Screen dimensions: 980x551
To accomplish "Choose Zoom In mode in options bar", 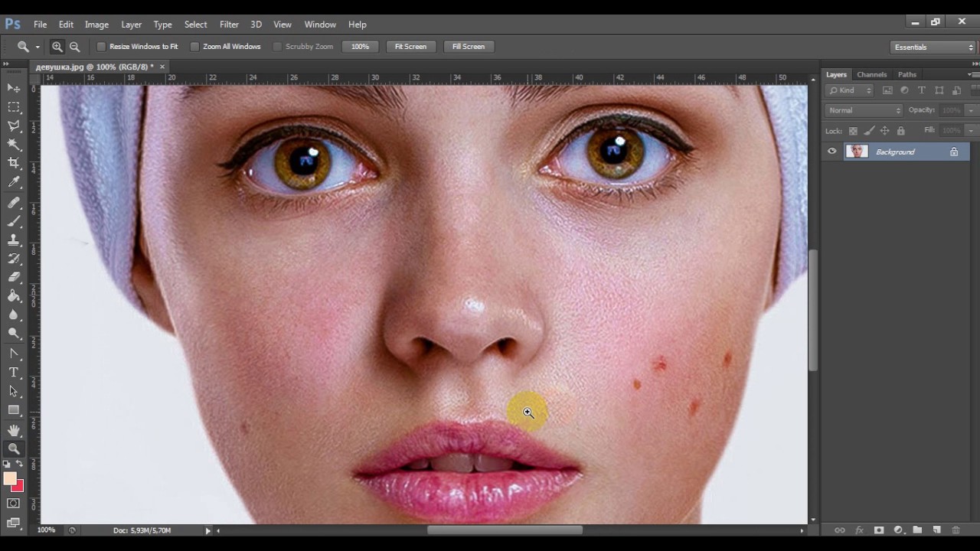I will (57, 47).
